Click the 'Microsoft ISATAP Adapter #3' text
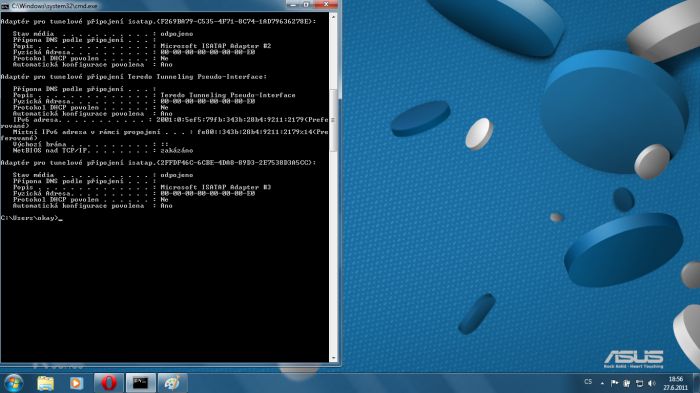This screenshot has width=700, height=393. pyautogui.click(x=216, y=187)
